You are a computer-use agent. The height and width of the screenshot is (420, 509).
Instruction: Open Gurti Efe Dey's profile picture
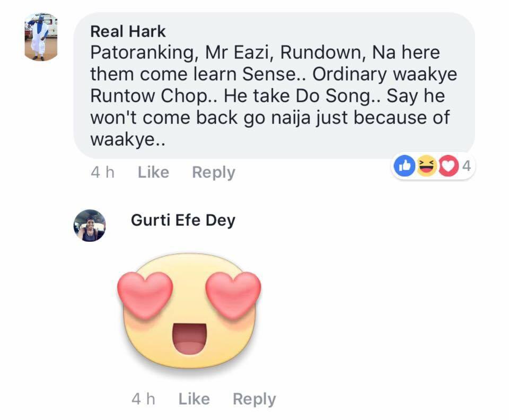click(x=90, y=225)
